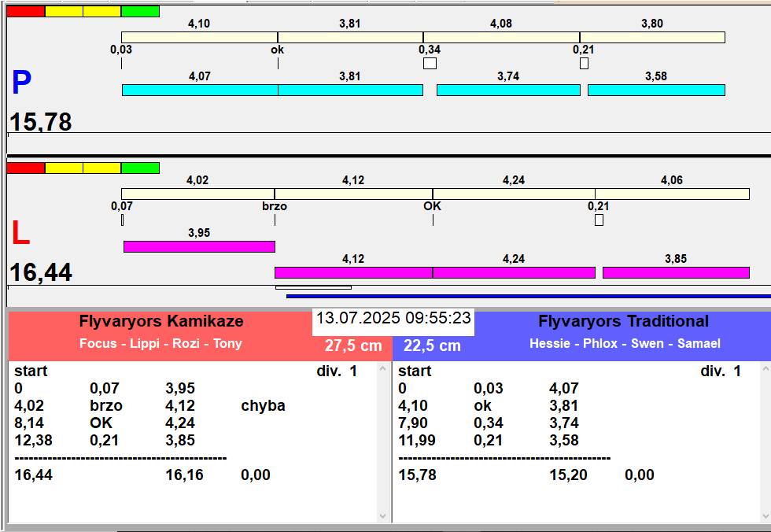
Task: Select the cyan 3,74 run bar
Action: tap(508, 90)
